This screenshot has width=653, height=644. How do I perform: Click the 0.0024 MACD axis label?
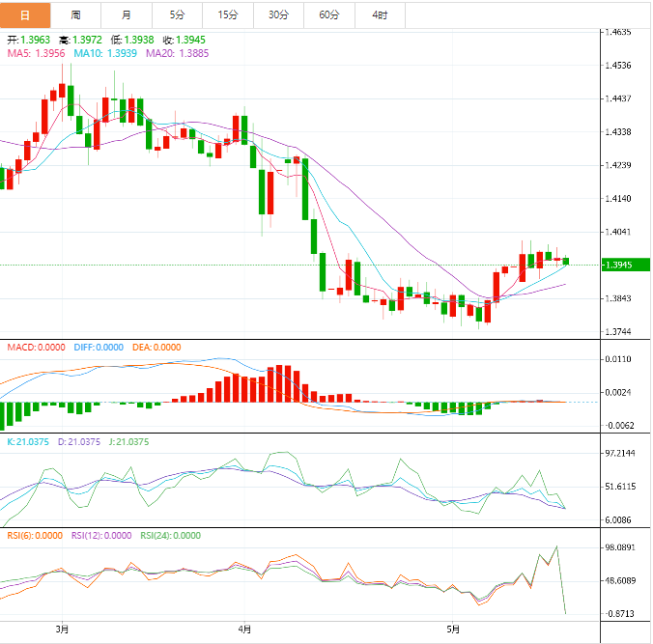[618, 392]
